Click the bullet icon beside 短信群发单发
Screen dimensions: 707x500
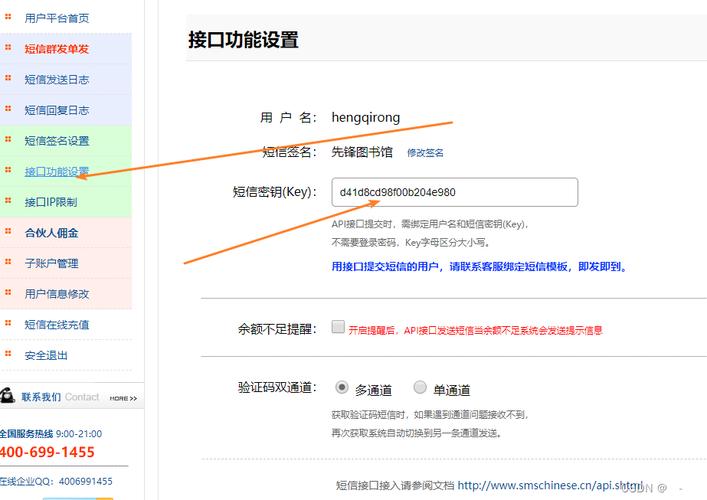click(x=8, y=47)
